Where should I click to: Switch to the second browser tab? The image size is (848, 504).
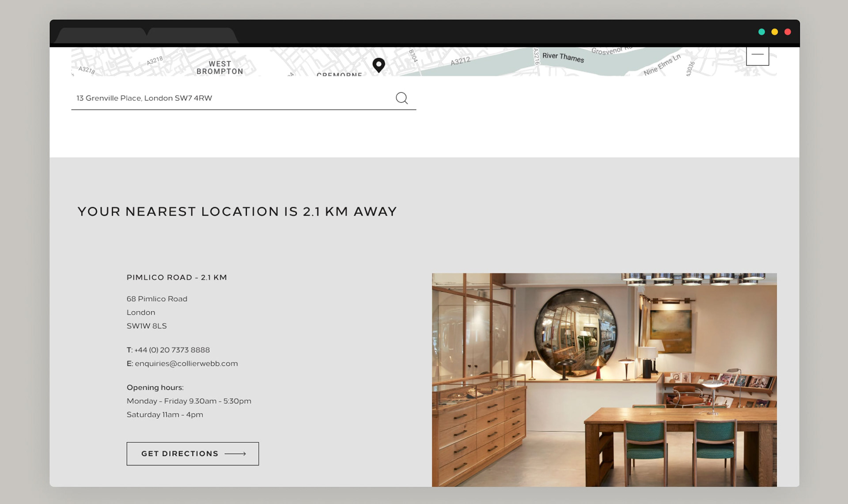point(192,36)
